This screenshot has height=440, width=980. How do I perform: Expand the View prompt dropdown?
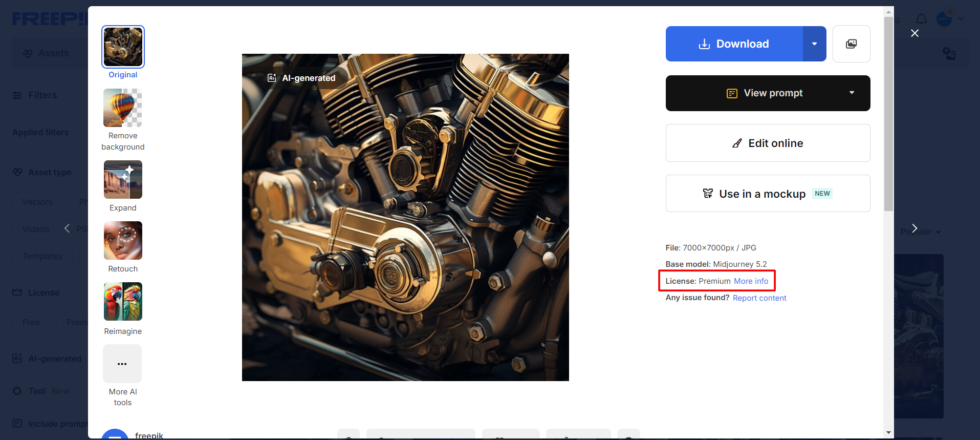[x=852, y=93]
